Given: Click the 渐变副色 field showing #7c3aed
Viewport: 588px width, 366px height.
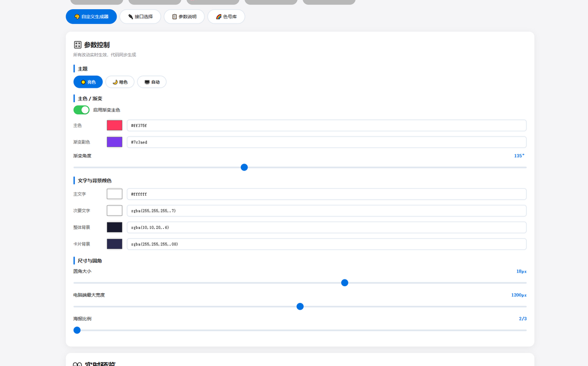Looking at the screenshot, I should [327, 142].
